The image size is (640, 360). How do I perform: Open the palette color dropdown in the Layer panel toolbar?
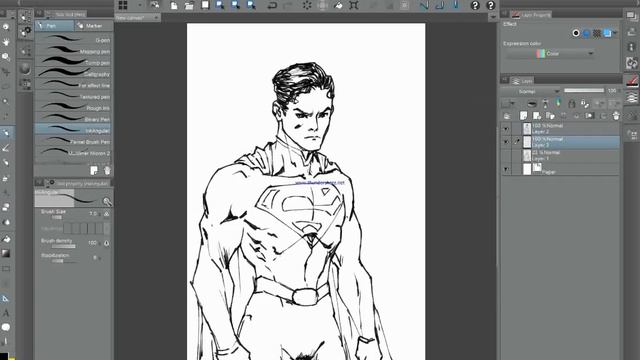pos(509,104)
